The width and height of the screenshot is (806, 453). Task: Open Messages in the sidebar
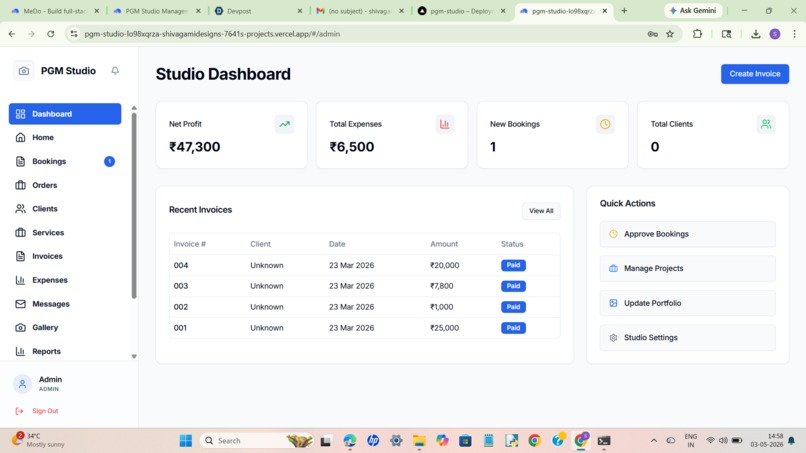(x=65, y=304)
